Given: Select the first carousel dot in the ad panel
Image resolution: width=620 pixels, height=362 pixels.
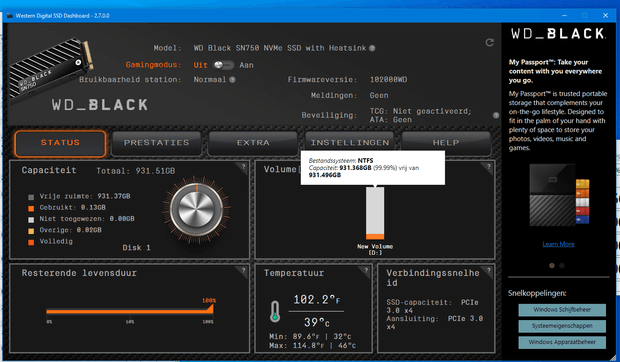Looking at the screenshot, I should pos(552,266).
